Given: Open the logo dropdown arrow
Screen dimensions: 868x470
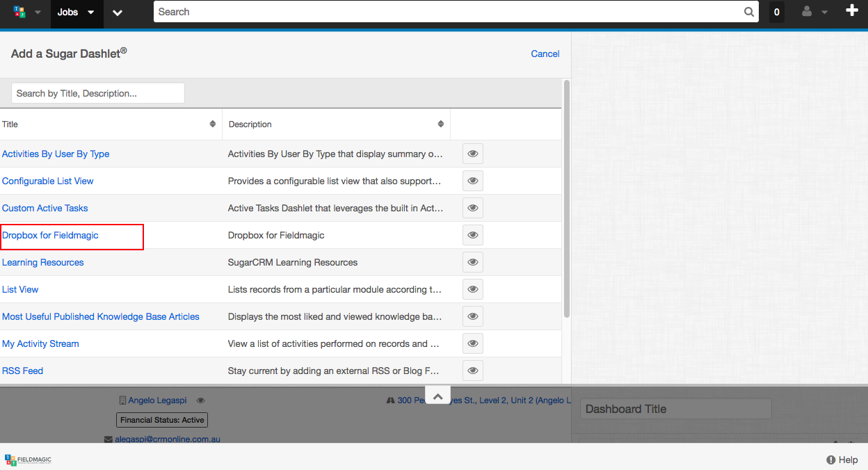Looking at the screenshot, I should pos(38,13).
